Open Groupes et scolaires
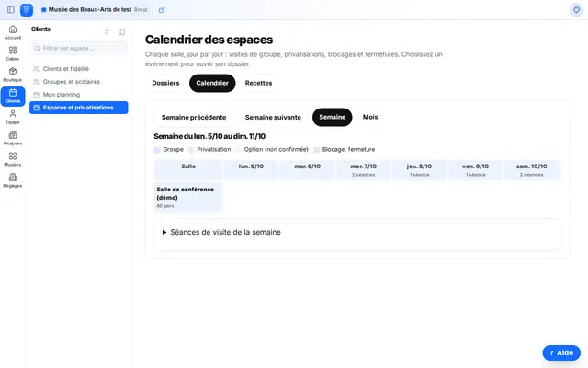The width and height of the screenshot is (588, 368). coord(79,82)
